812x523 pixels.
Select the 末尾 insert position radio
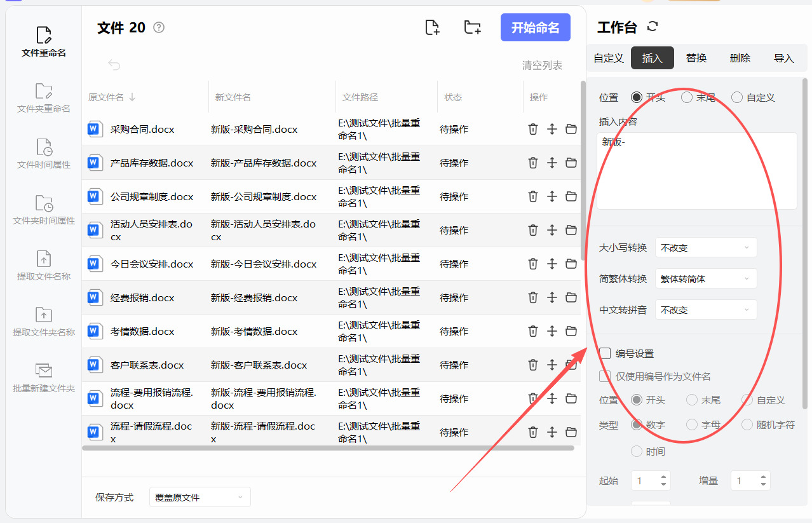[x=687, y=97]
